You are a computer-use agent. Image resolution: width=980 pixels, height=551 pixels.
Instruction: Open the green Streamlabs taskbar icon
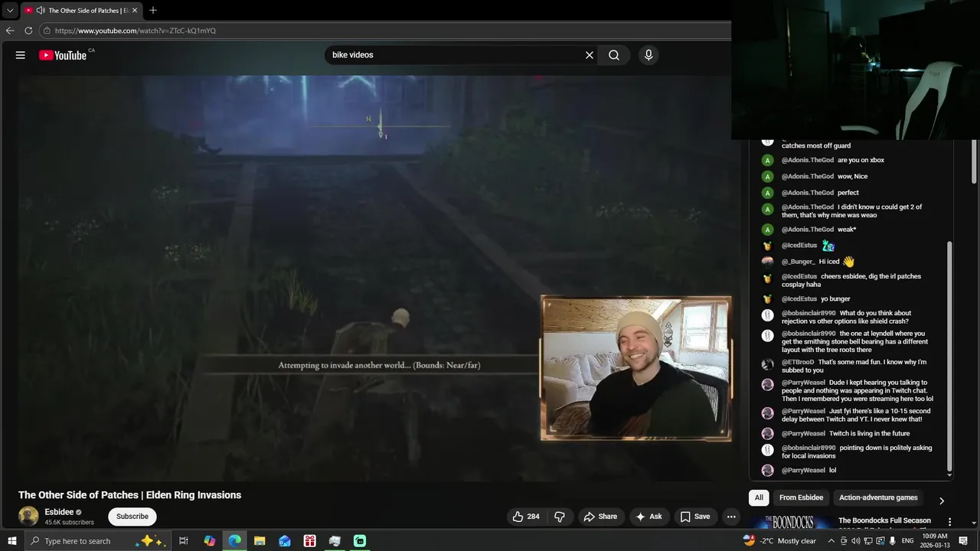[360, 541]
